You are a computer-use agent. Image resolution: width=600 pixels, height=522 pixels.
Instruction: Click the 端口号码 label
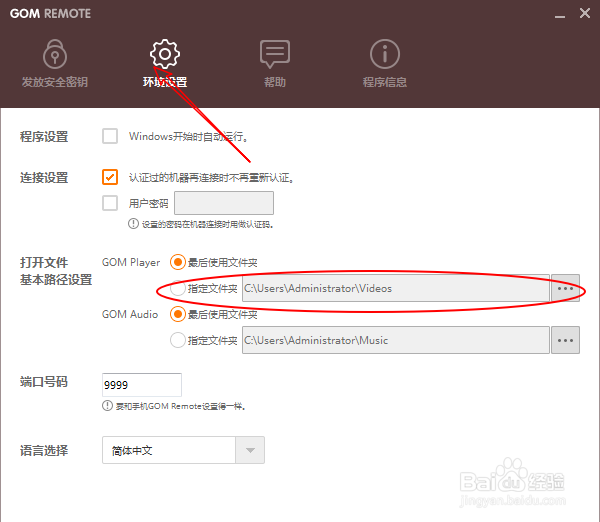tap(44, 382)
